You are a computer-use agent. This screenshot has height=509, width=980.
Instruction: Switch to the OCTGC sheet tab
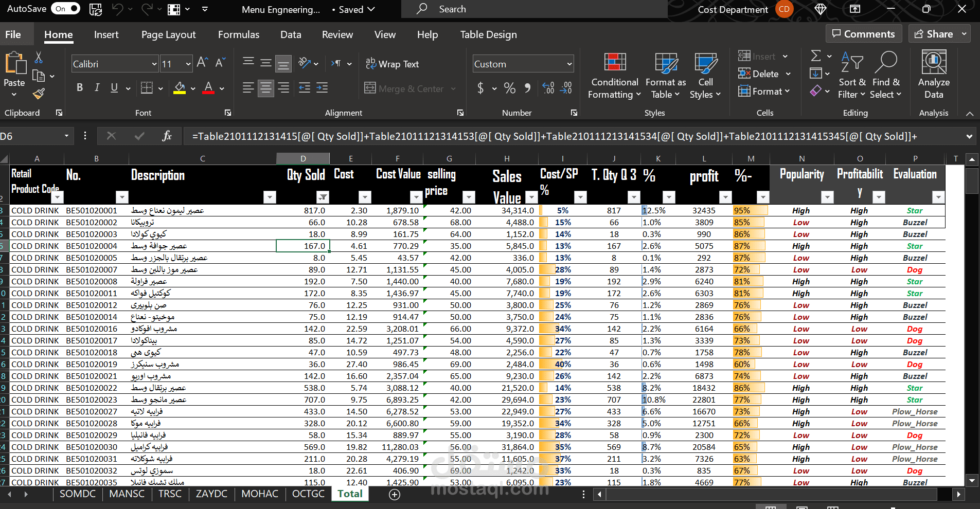tap(308, 494)
